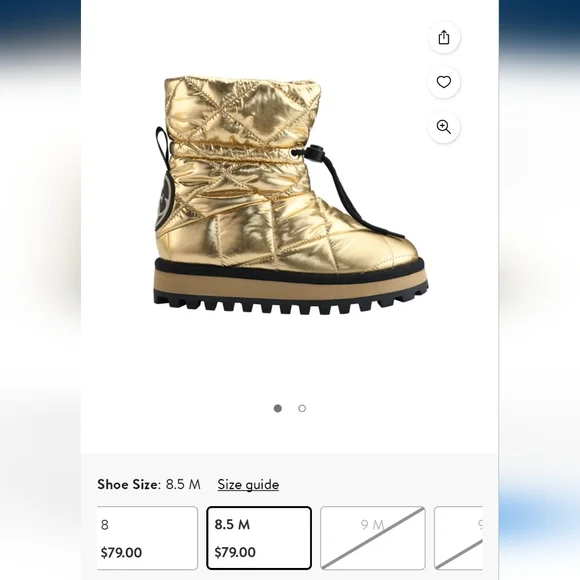Click the unavailable 9 M size
Image resolution: width=580 pixels, height=580 pixels.
(372, 538)
